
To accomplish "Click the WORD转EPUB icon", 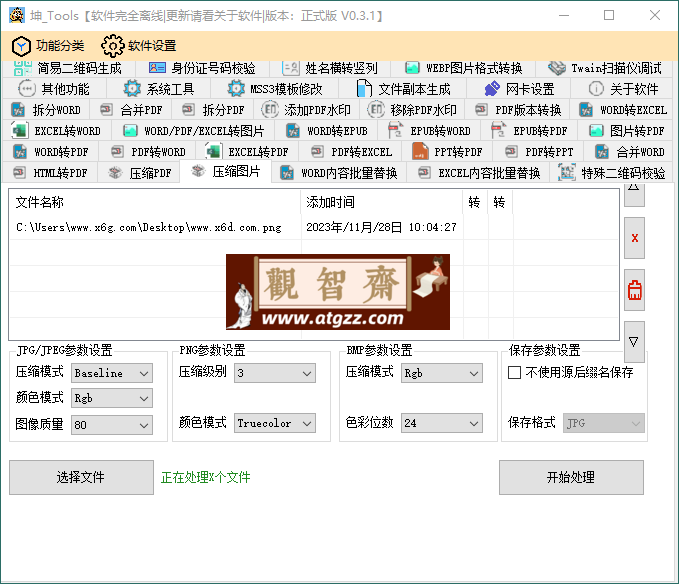I will tap(293, 131).
